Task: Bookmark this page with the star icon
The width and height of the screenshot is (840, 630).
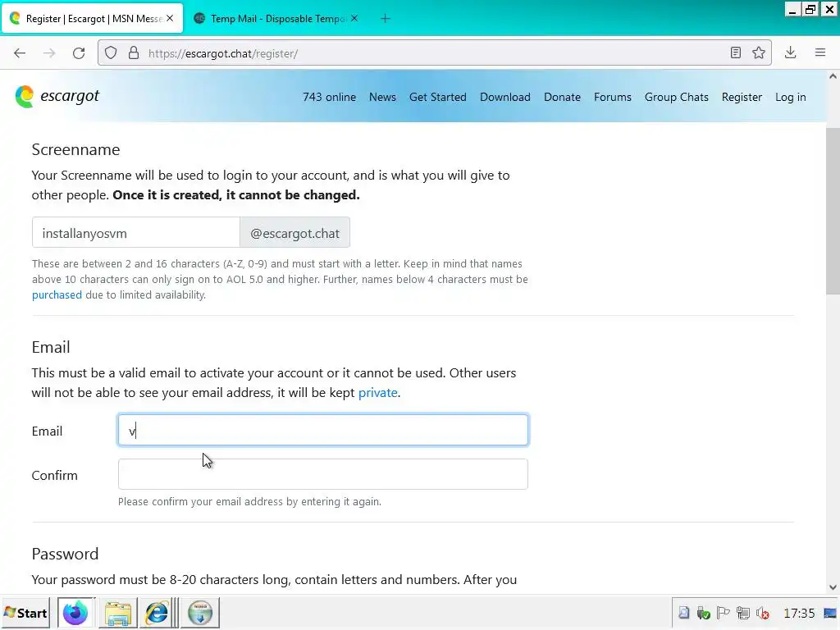Action: click(759, 52)
